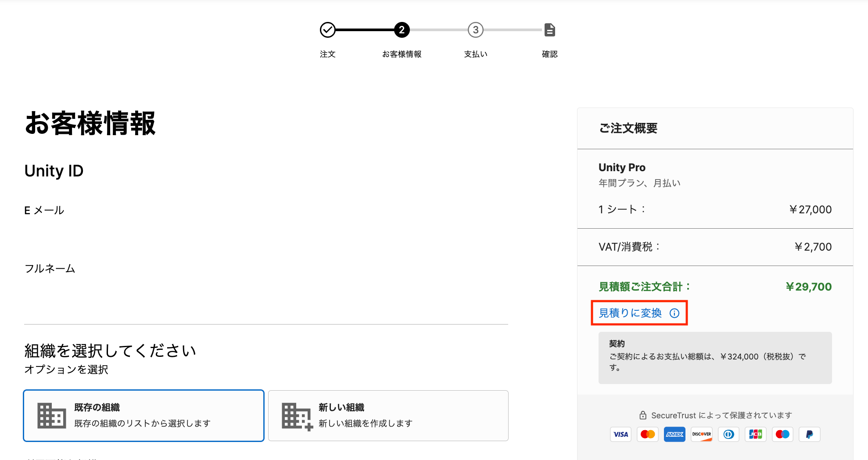868x460 pixels.
Task: Click the SecureTrust lock icon
Action: tap(643, 415)
